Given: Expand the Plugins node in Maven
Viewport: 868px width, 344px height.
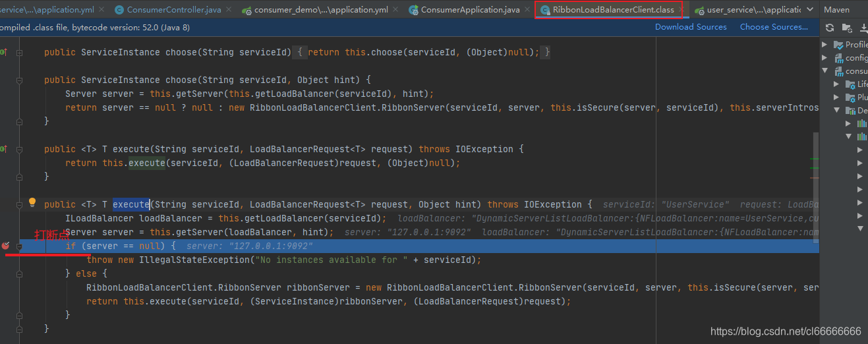Looking at the screenshot, I should tap(836, 97).
